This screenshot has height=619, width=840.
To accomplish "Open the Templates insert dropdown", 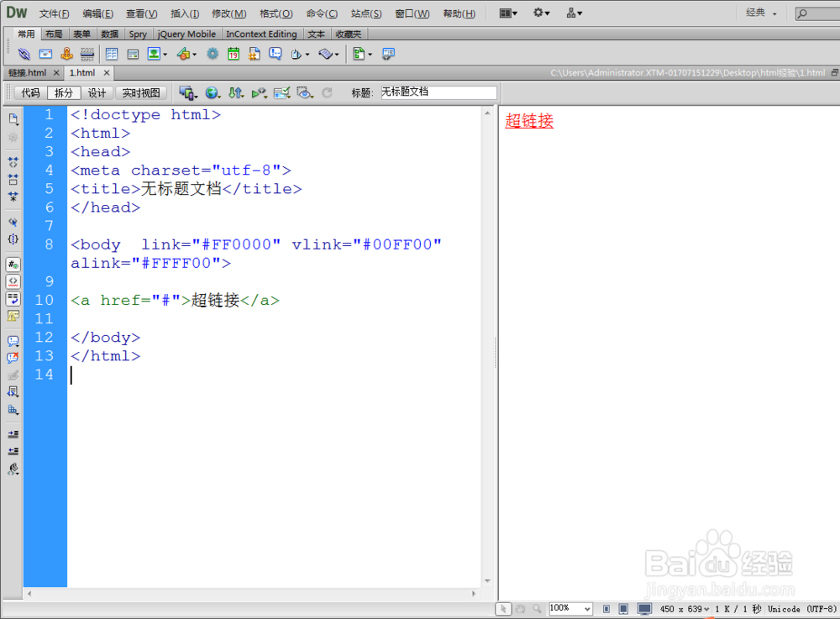I will (362, 54).
